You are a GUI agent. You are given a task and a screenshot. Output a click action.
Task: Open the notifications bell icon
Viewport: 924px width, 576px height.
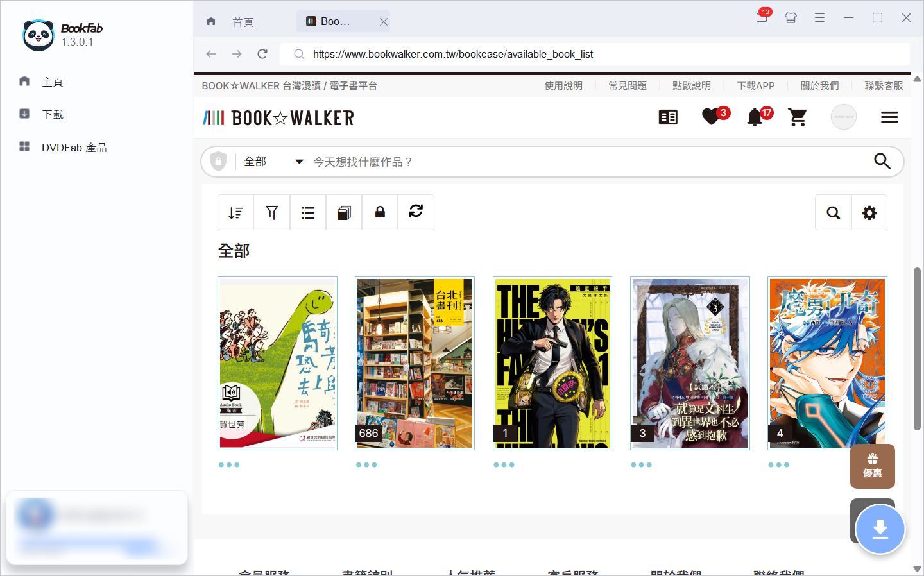pos(755,117)
